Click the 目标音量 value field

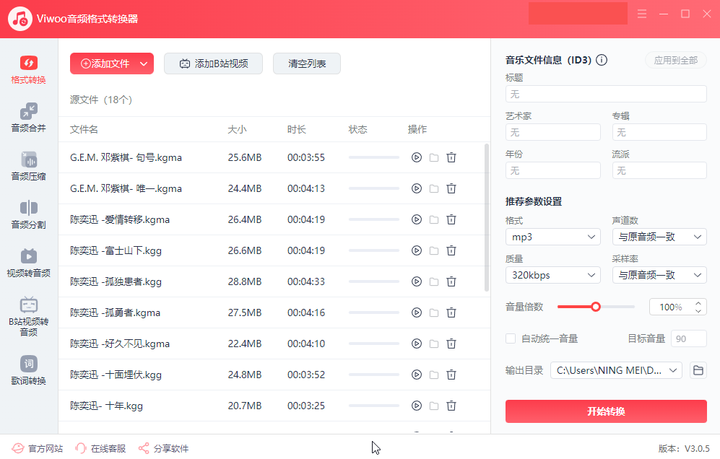pyautogui.click(x=688, y=339)
